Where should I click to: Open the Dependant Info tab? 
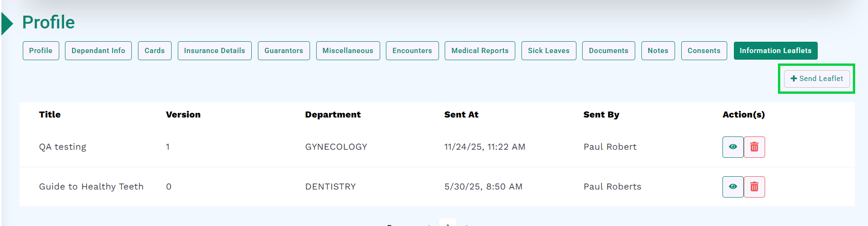pos(98,51)
